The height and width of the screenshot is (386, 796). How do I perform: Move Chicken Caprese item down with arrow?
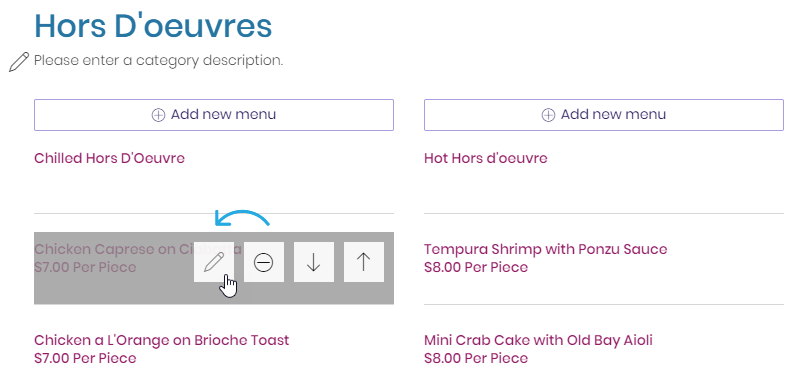(x=314, y=262)
